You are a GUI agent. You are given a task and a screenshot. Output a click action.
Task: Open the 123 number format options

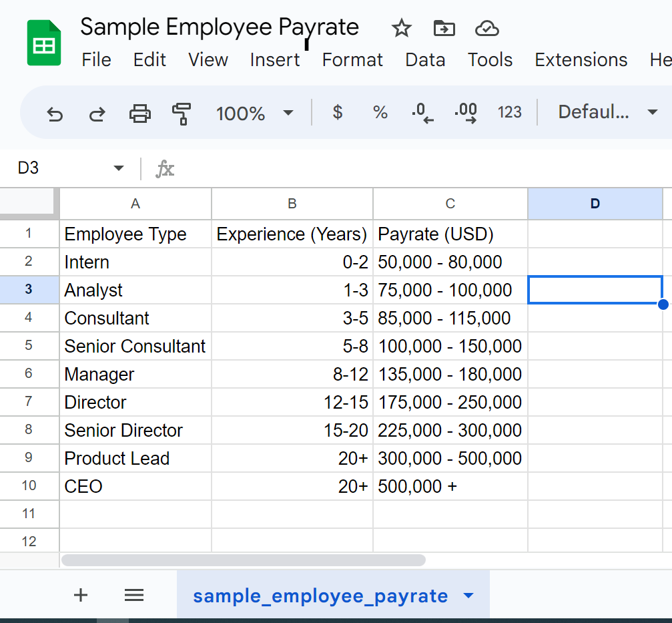pyautogui.click(x=510, y=112)
